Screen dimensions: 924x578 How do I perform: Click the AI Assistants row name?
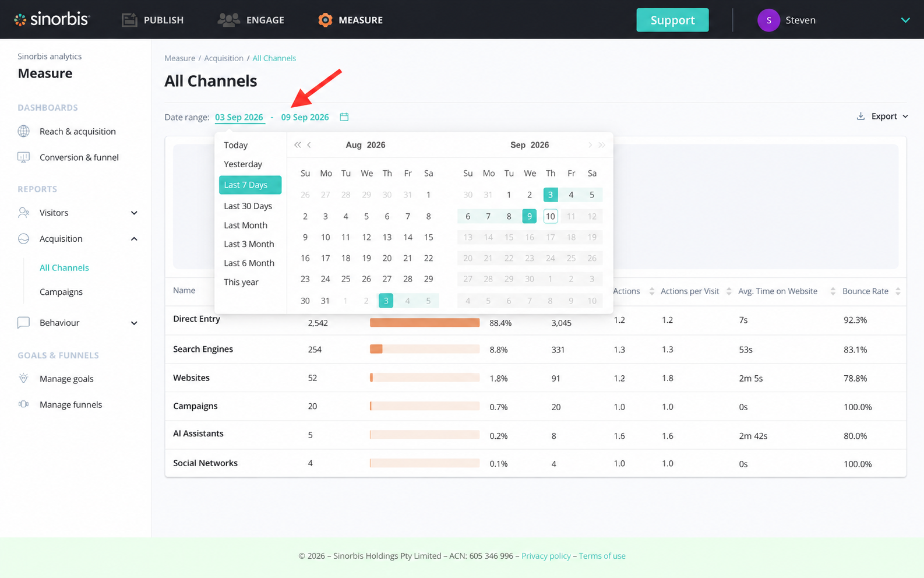click(x=198, y=433)
